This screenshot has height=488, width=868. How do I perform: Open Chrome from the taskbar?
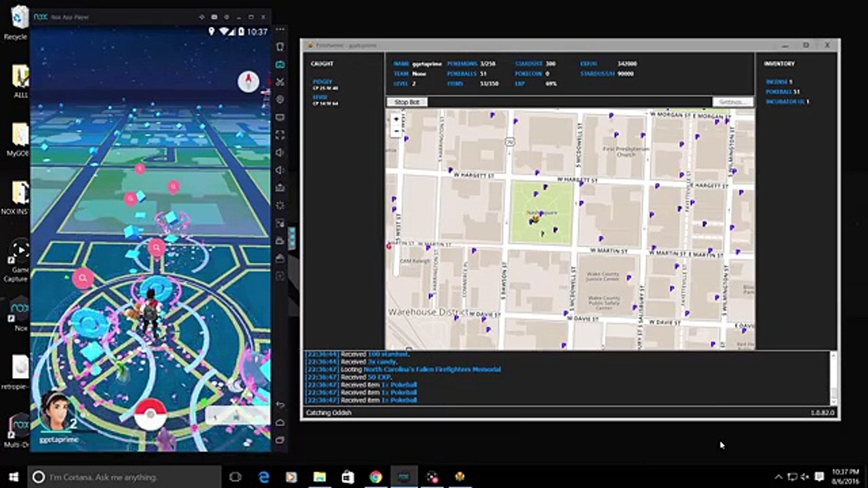(x=375, y=477)
